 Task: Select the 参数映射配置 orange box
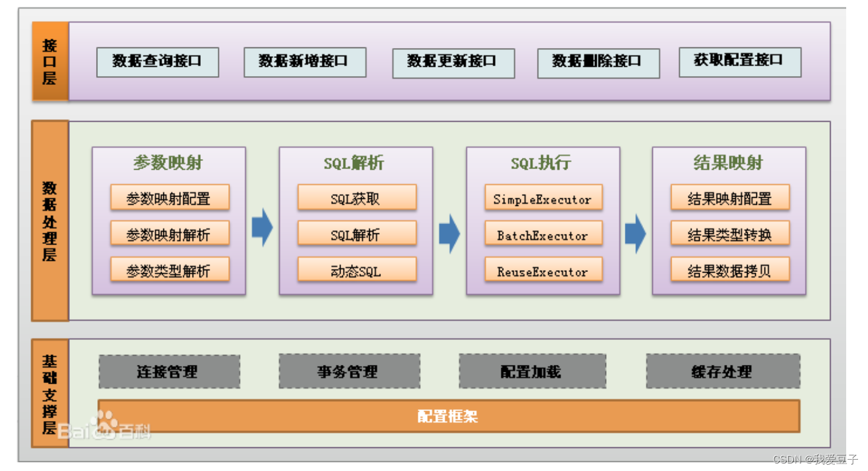coord(170,198)
